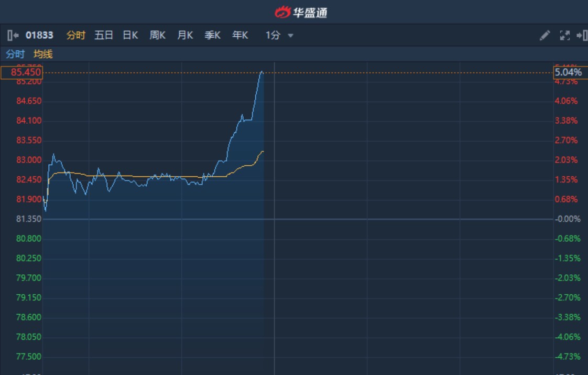Click the 83.000 price axis label
Screen dimensions: 588x375
(x=29, y=160)
